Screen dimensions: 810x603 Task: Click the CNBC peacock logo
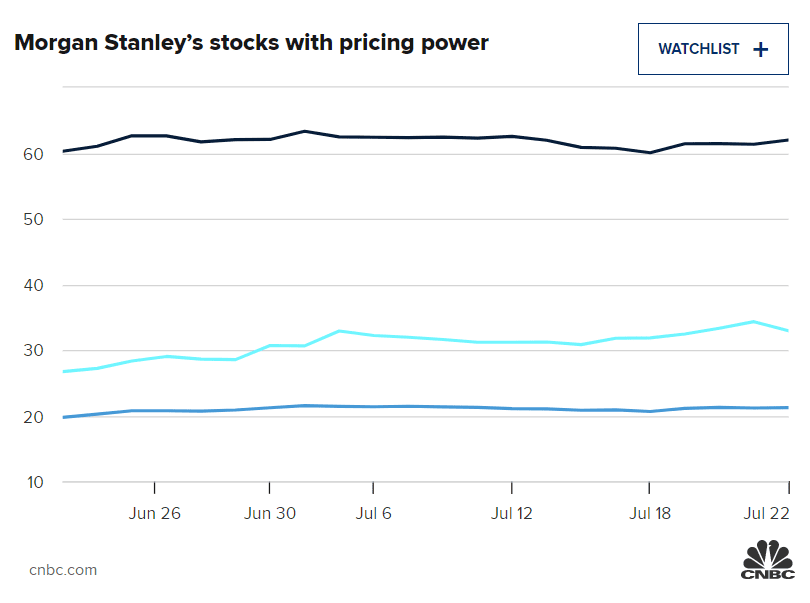click(x=767, y=559)
